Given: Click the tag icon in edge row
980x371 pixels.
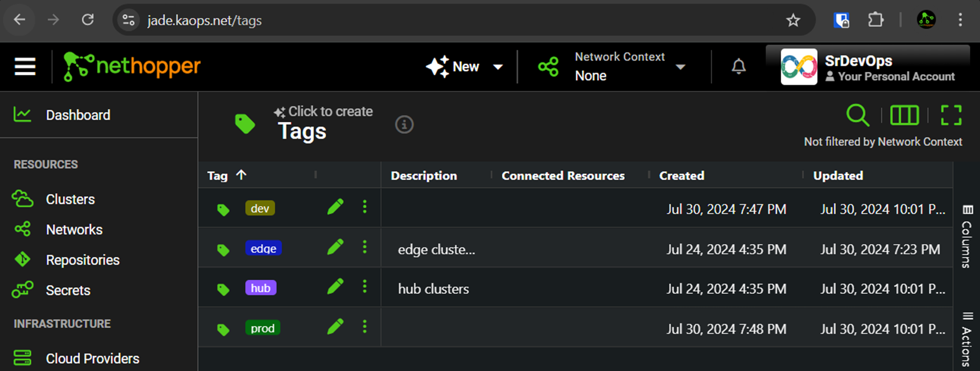Looking at the screenshot, I should pos(223,250).
